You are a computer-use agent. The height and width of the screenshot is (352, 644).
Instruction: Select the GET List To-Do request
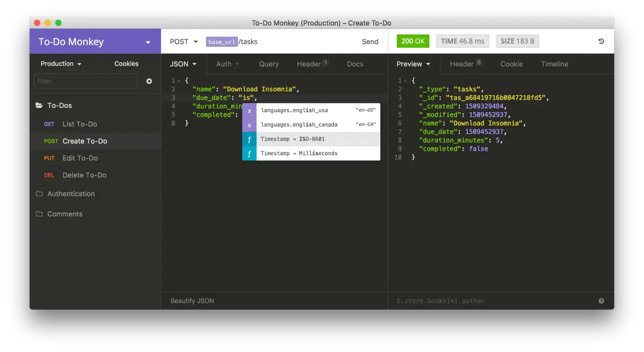click(96, 124)
